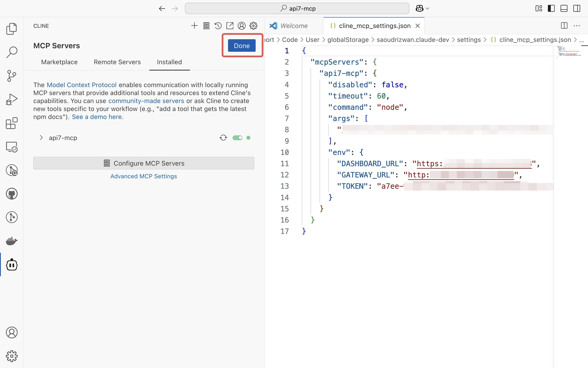This screenshot has height=368, width=588.
Task: Click the Code breadcrumb segment
Action: [x=290, y=40]
